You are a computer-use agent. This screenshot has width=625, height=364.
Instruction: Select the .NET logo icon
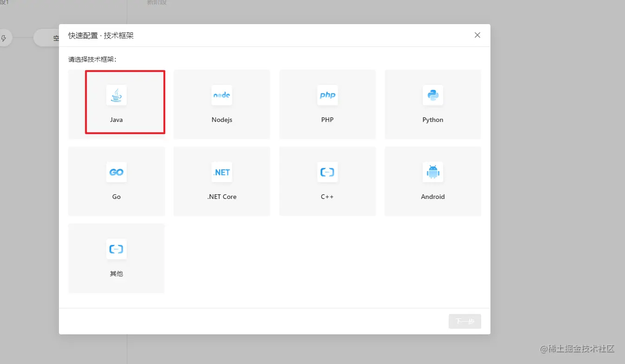tap(222, 172)
